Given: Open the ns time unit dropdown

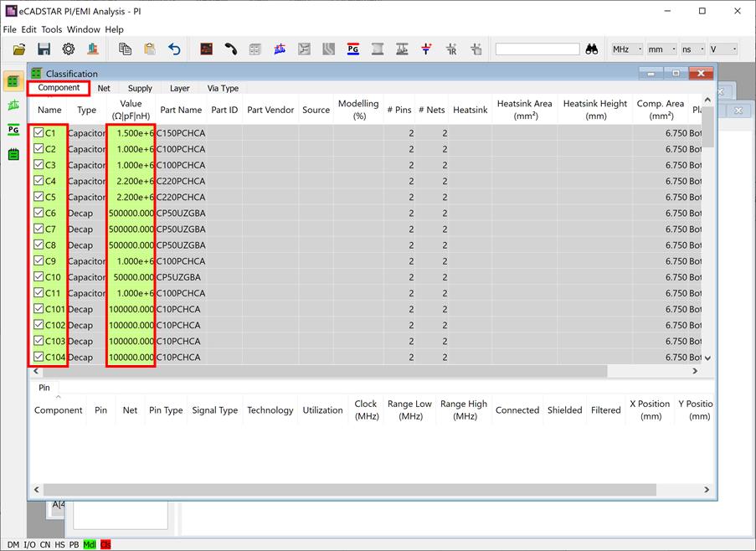Looking at the screenshot, I should 693,49.
